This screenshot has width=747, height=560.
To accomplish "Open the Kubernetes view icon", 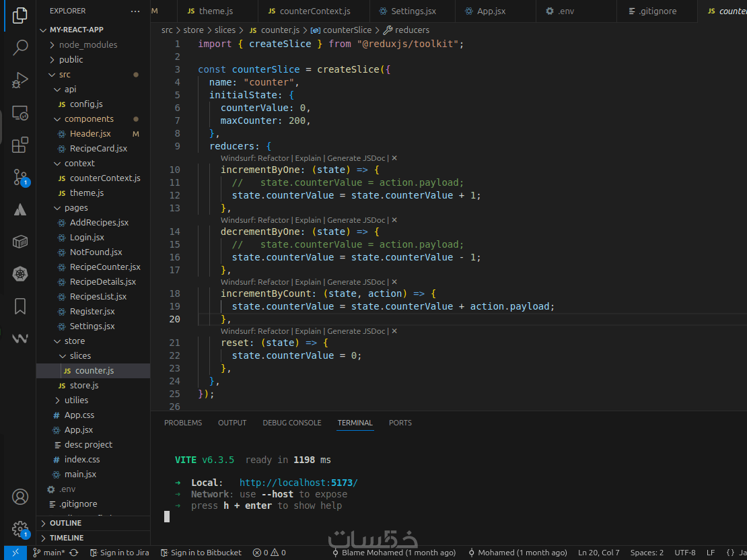I will 20,274.
